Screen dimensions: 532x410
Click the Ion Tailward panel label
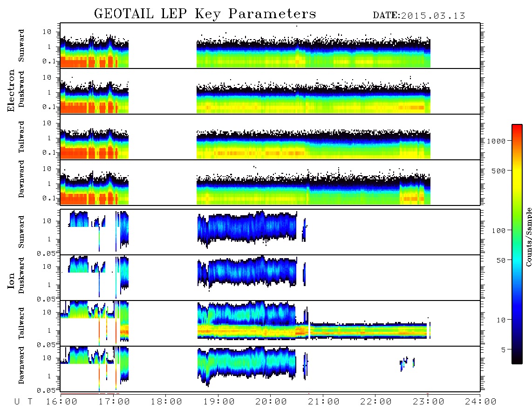21,323
